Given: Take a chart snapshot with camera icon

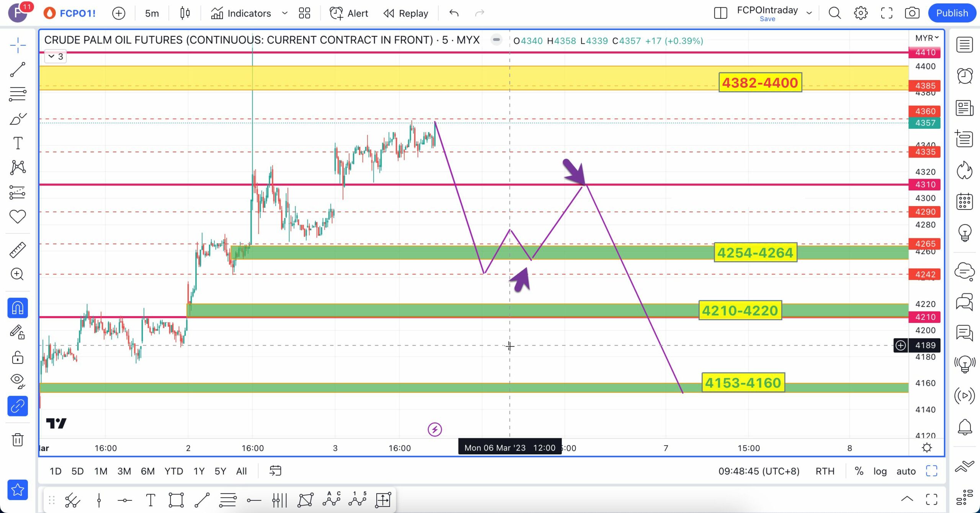Looking at the screenshot, I should click(912, 13).
